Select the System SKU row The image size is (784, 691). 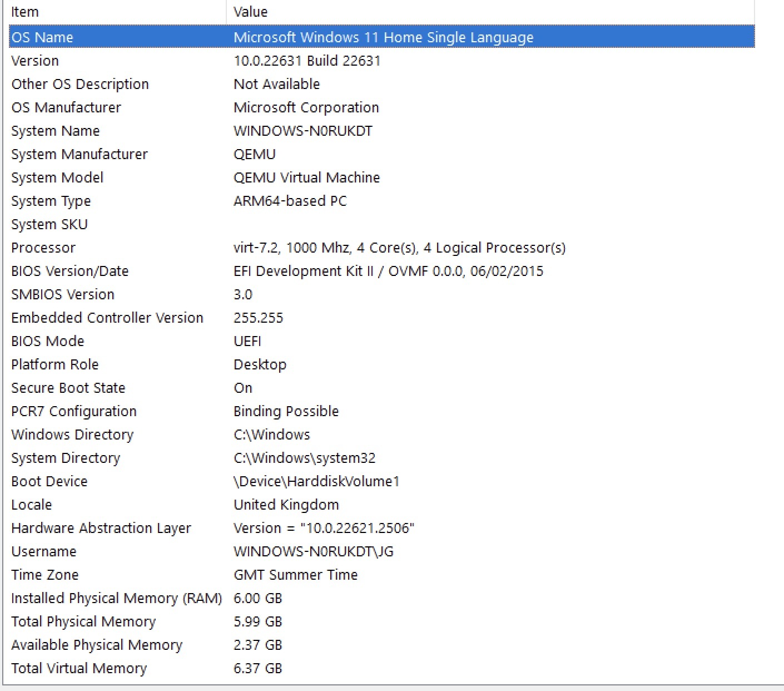pyautogui.click(x=382, y=224)
